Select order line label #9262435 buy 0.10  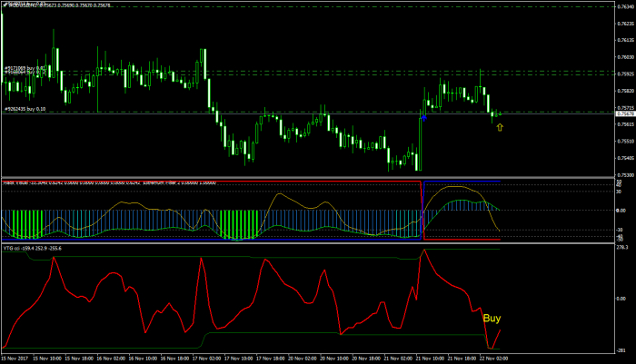25,109
